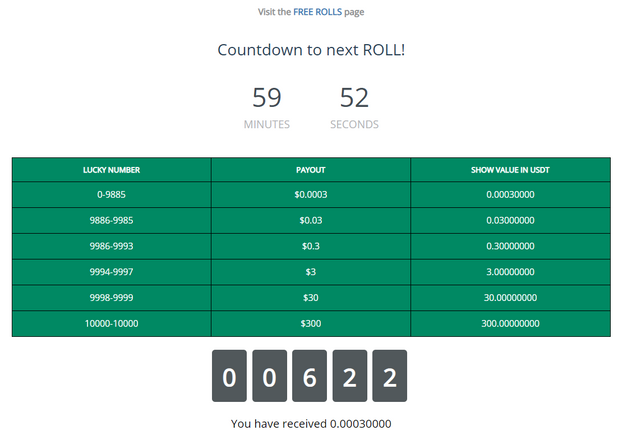Select the 0.00030000 value cell in table
Viewport: 618px width, 432px height.
click(510, 194)
